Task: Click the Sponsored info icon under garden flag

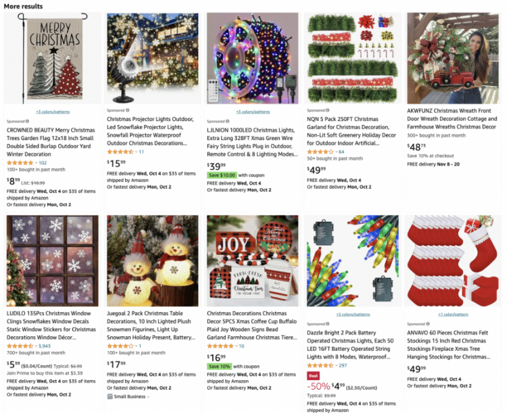Action: point(27,121)
